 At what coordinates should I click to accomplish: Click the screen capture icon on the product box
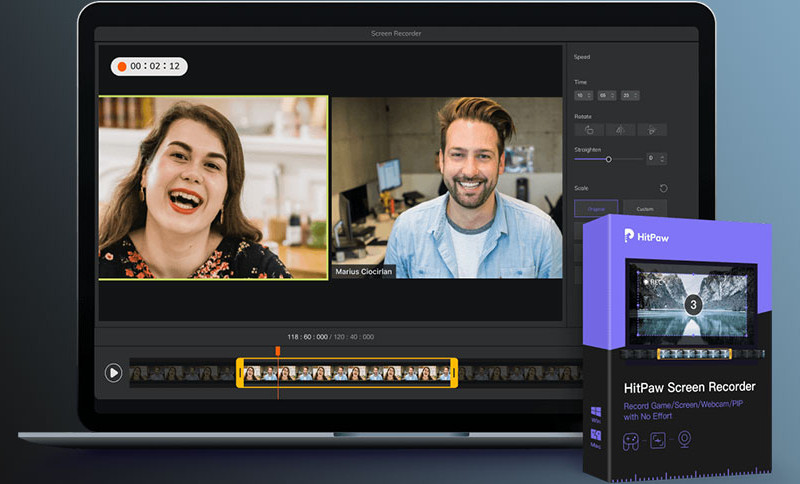(658, 440)
